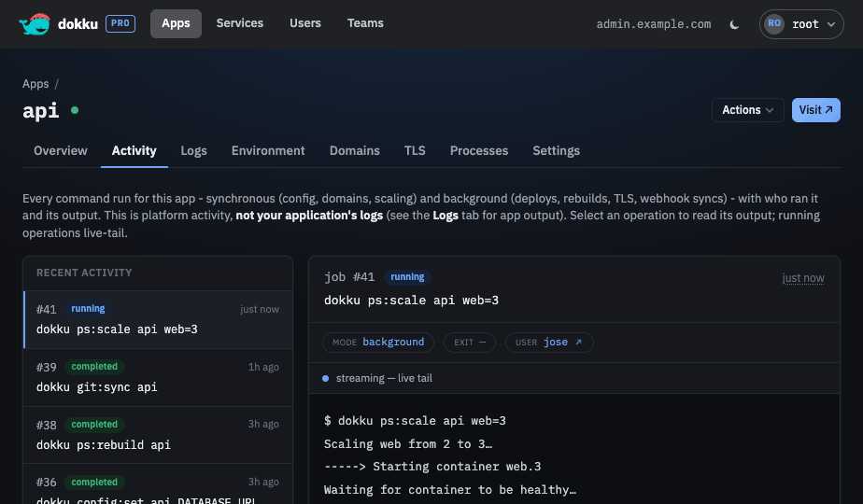Open the Teams nav item
This screenshot has height=504, width=863.
[365, 23]
